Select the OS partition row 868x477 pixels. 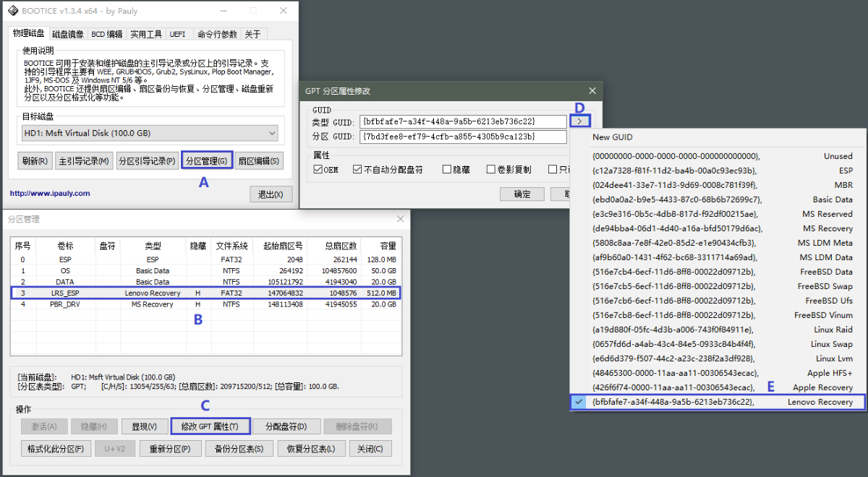[x=206, y=270]
